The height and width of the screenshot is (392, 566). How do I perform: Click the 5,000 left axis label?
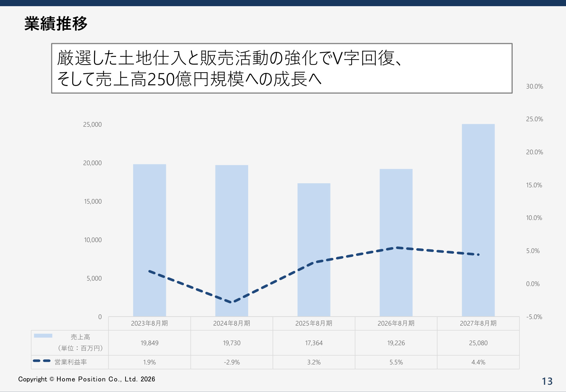coord(94,278)
